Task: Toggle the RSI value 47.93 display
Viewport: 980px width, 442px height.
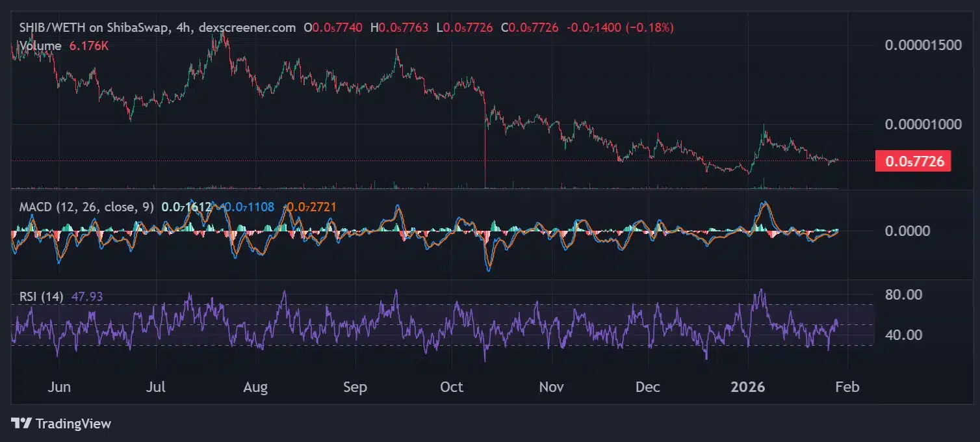Action: [x=86, y=296]
